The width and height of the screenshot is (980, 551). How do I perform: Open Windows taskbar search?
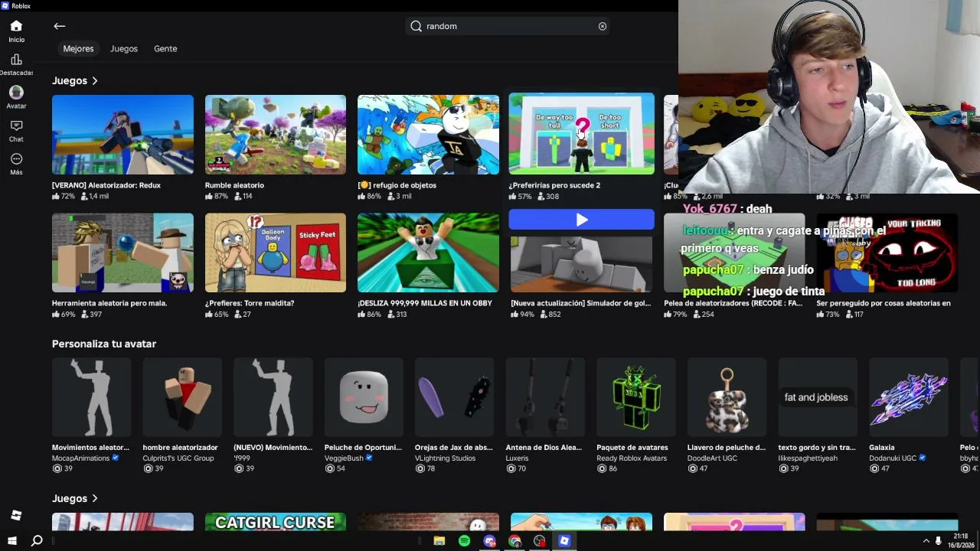click(37, 541)
